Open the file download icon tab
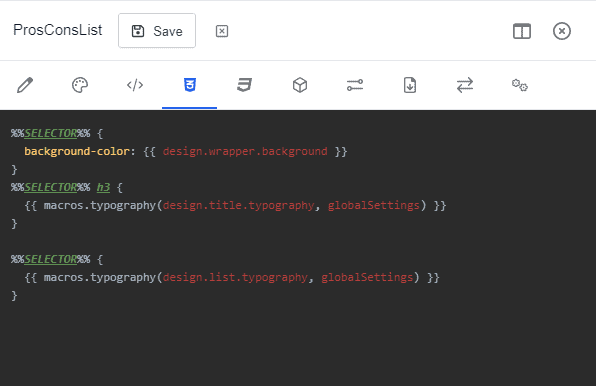The width and height of the screenshot is (596, 386). point(410,85)
